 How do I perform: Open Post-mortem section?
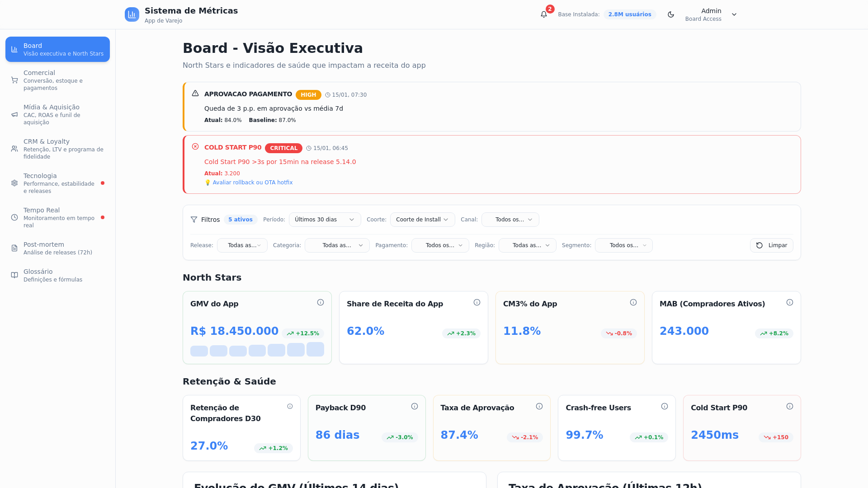[57, 248]
